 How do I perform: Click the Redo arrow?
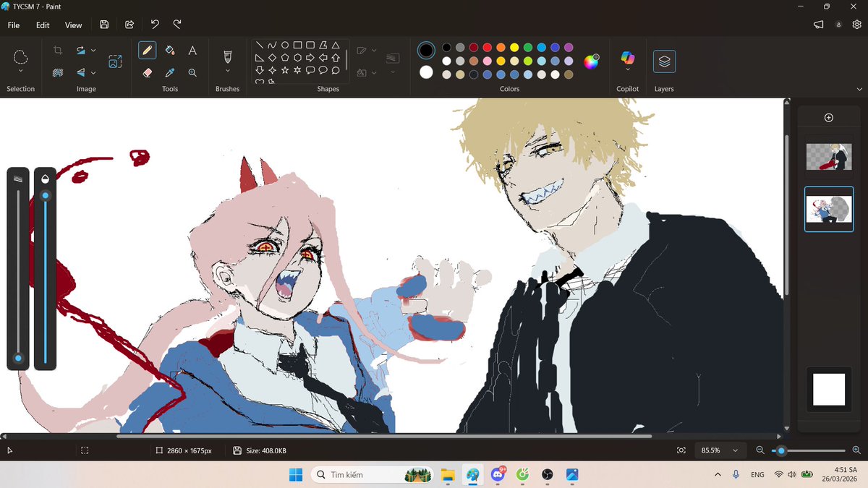(177, 25)
